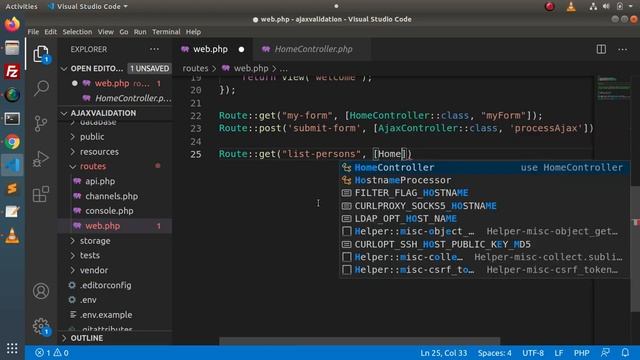Viewport: 640px width, 360px height.
Task: Open the Help menu
Action: pyautogui.click(x=193, y=32)
